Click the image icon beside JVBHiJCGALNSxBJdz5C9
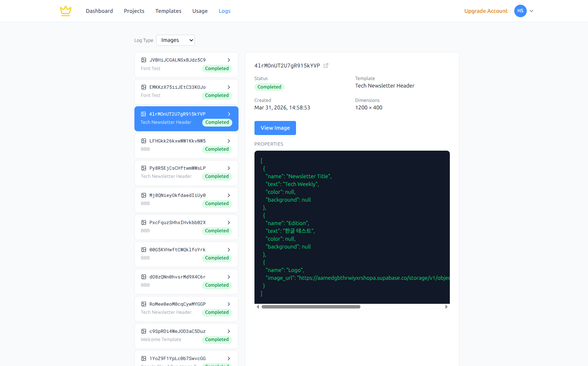This screenshot has height=366, width=588. [x=144, y=60]
